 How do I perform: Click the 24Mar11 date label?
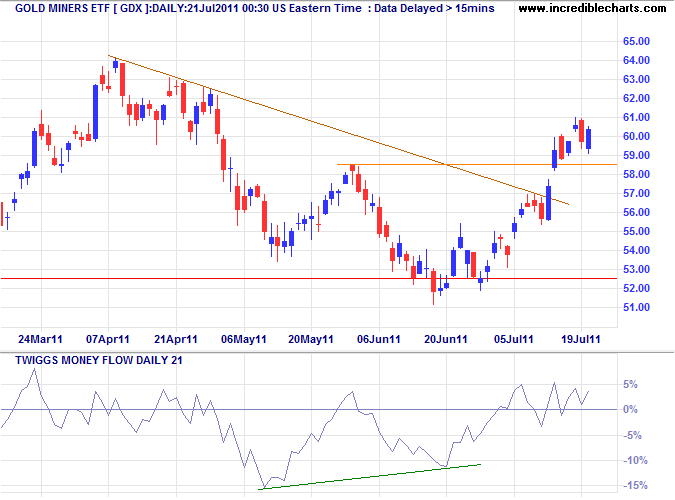[40, 339]
